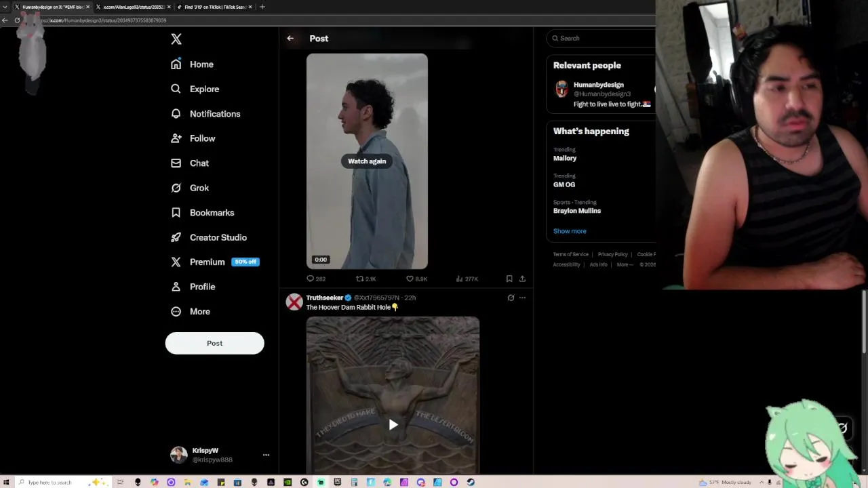Open the Terms of Service link
The image size is (868, 488).
(571, 254)
